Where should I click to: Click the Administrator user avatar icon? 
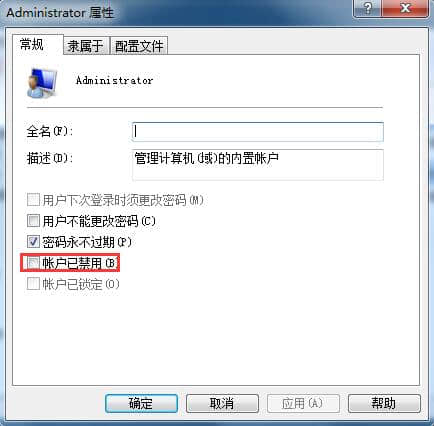(x=41, y=82)
